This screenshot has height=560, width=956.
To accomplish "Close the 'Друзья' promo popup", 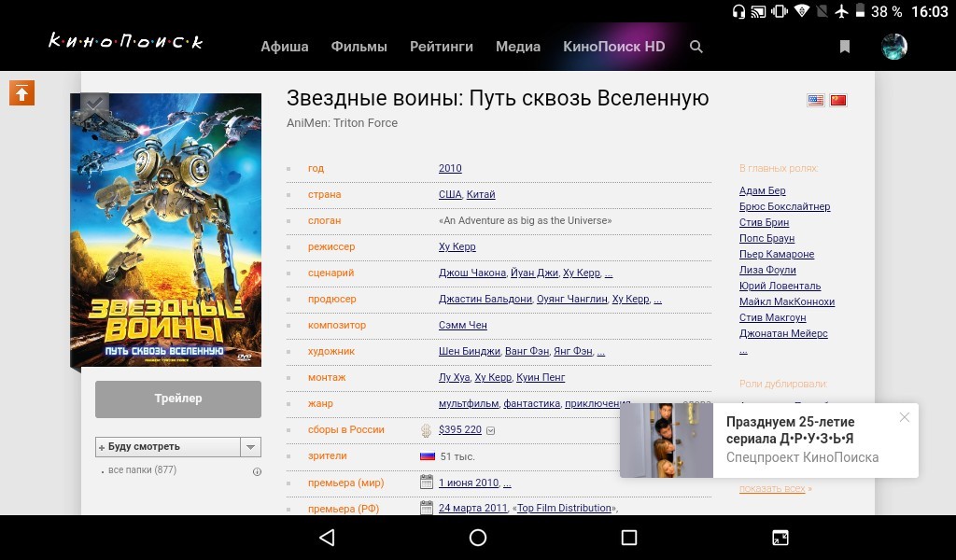I will click(x=904, y=417).
